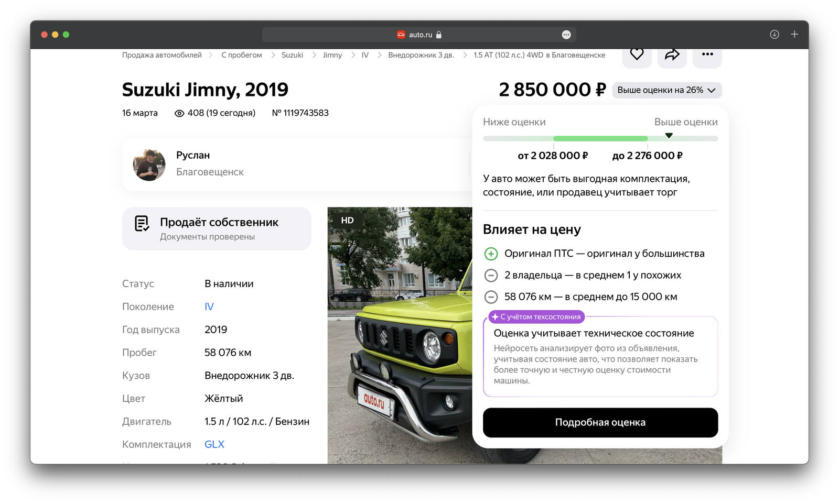Click the С учётом техсостояния purple badge
839x504 pixels.
tap(536, 317)
